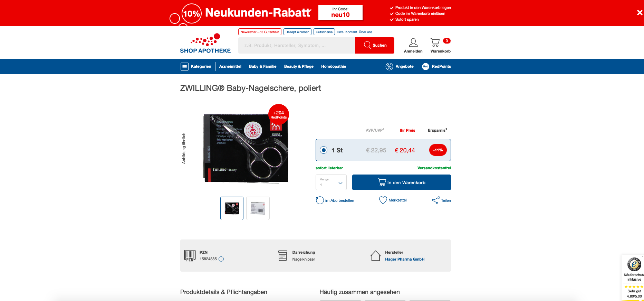Share product via Teilen icon
The image size is (644, 301).
click(435, 200)
